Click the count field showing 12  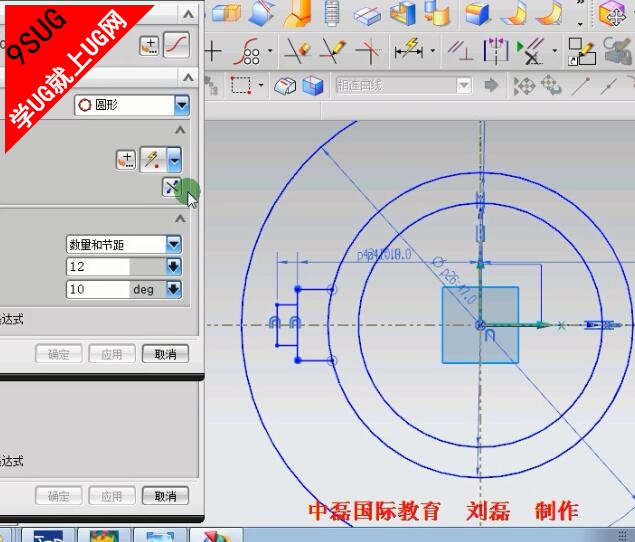click(x=98, y=267)
